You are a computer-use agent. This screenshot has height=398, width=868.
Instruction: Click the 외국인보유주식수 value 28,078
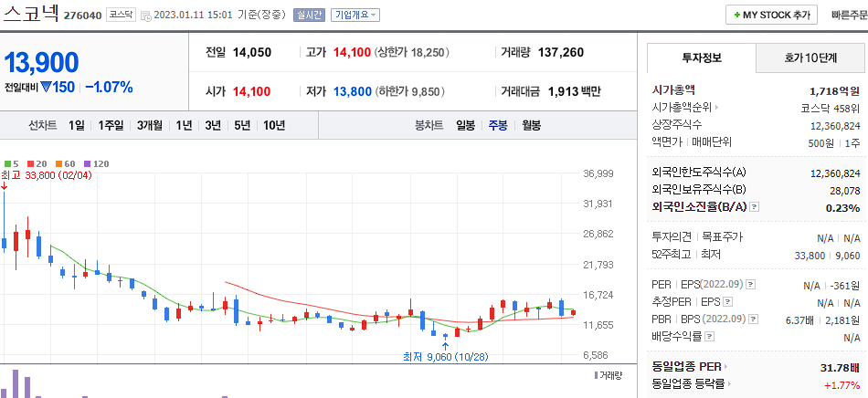coord(844,191)
